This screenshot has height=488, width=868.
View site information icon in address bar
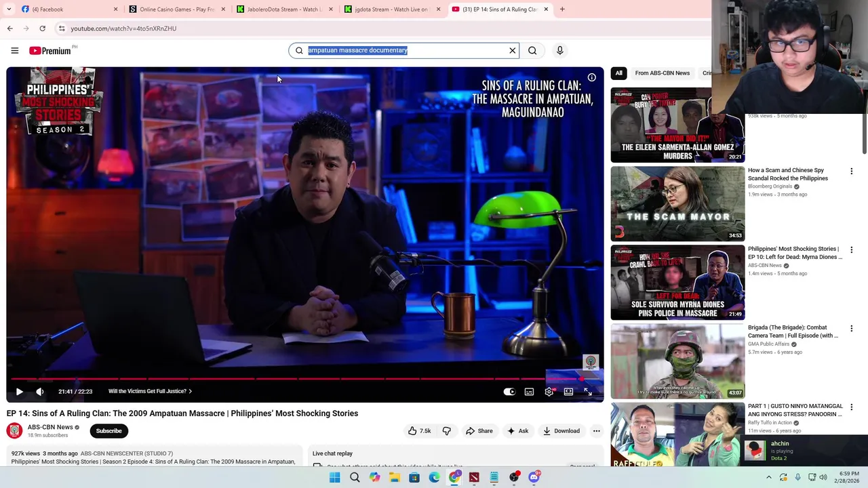62,28
